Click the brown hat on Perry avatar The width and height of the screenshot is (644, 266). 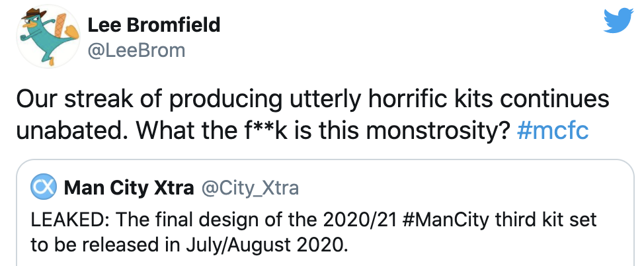pyautogui.click(x=33, y=15)
